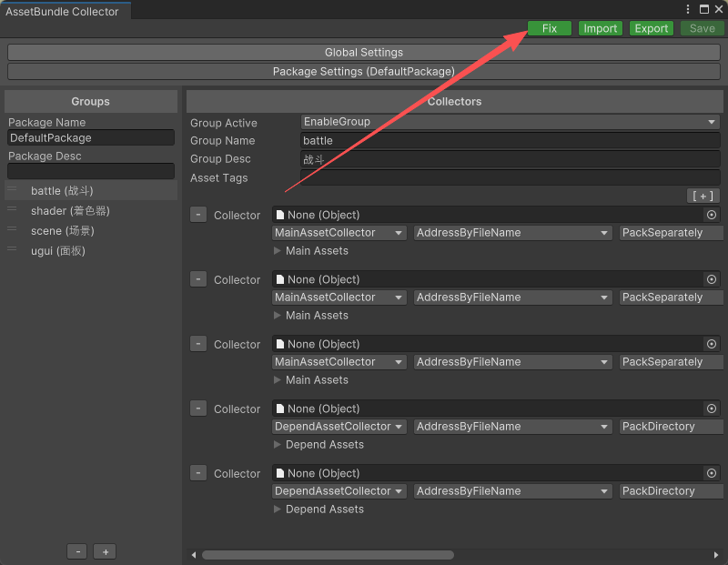The height and width of the screenshot is (565, 728).
Task: Open fourth collector's AddressByFileName dropdown
Action: tap(513, 426)
